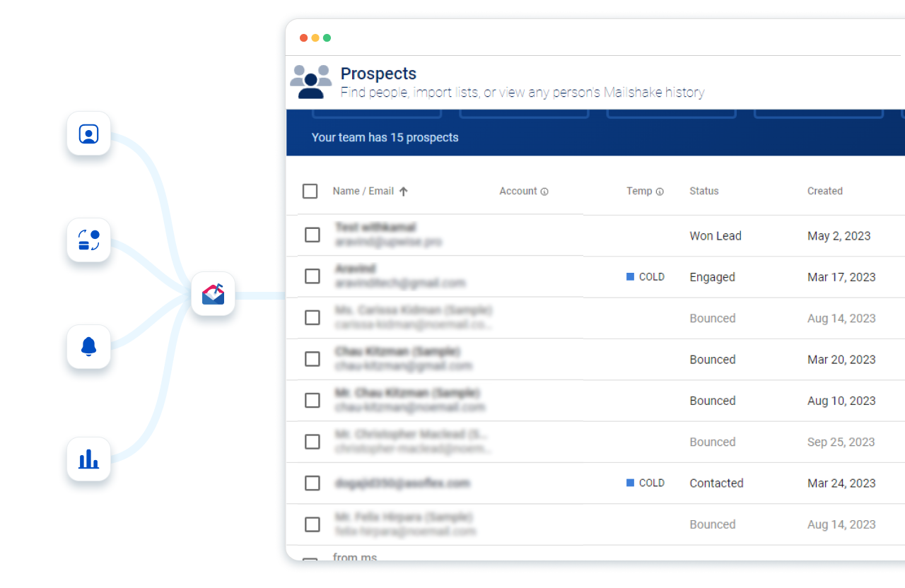Click the Prospects people icon in the header
The height and width of the screenshot is (588, 905).
coord(311,79)
